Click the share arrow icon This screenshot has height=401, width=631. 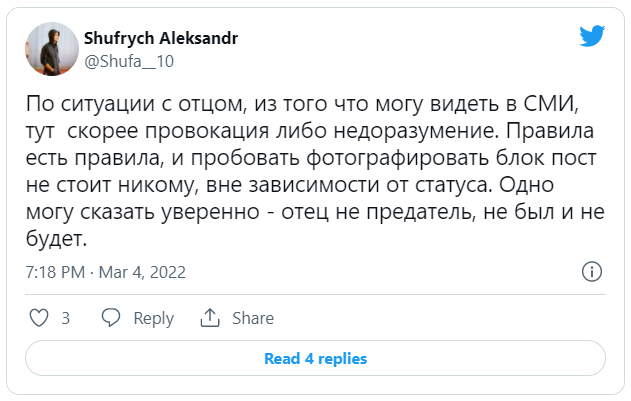(x=210, y=318)
